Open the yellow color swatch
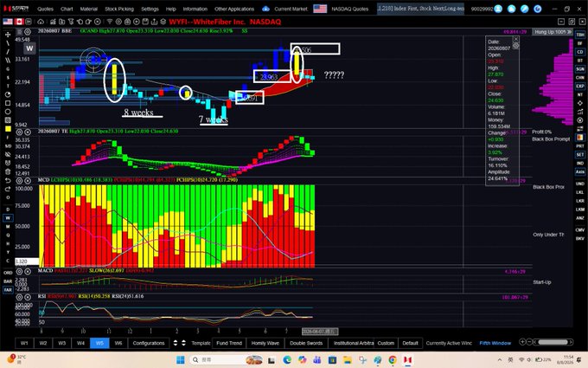Viewport: 588px width, 368px height. [8, 129]
